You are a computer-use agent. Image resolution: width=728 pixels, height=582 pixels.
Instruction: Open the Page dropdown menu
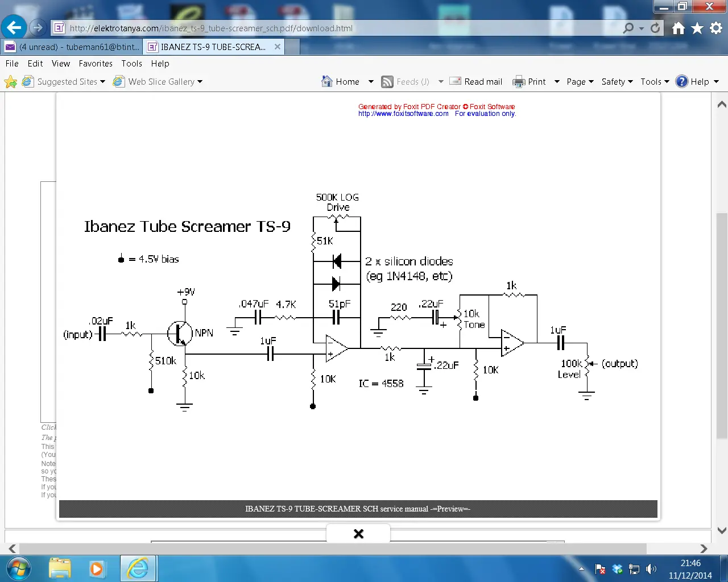580,81
